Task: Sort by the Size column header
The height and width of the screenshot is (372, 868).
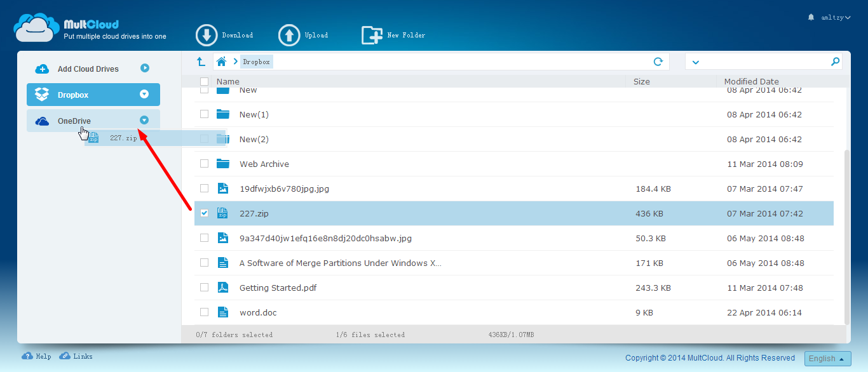Action: 642,81
